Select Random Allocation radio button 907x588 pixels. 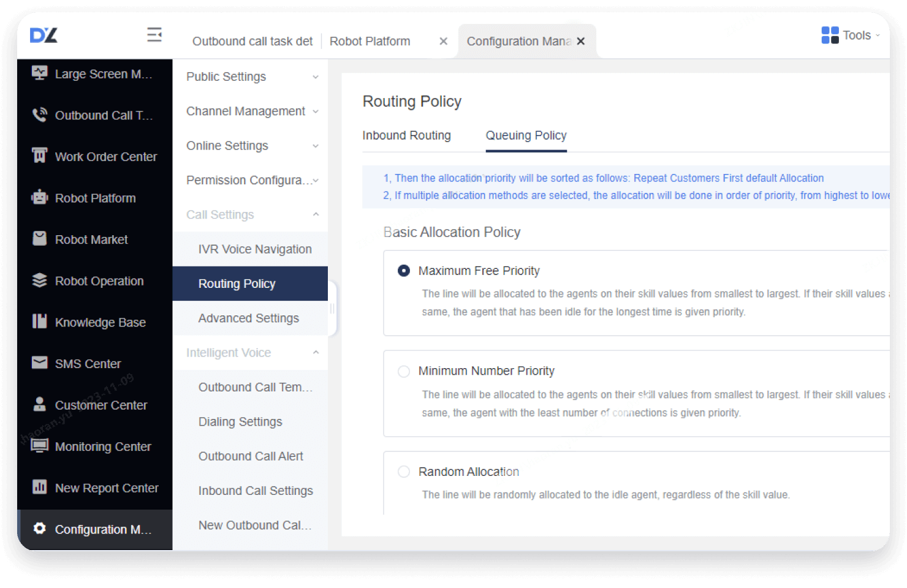(404, 472)
